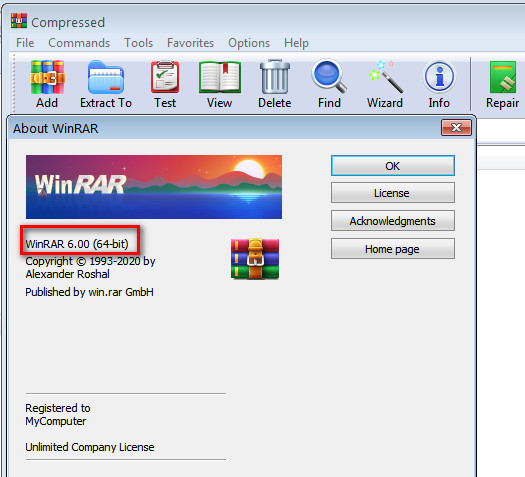Click the 'Copyright © 1993-2020 by' line
The image size is (525, 477).
(x=90, y=261)
